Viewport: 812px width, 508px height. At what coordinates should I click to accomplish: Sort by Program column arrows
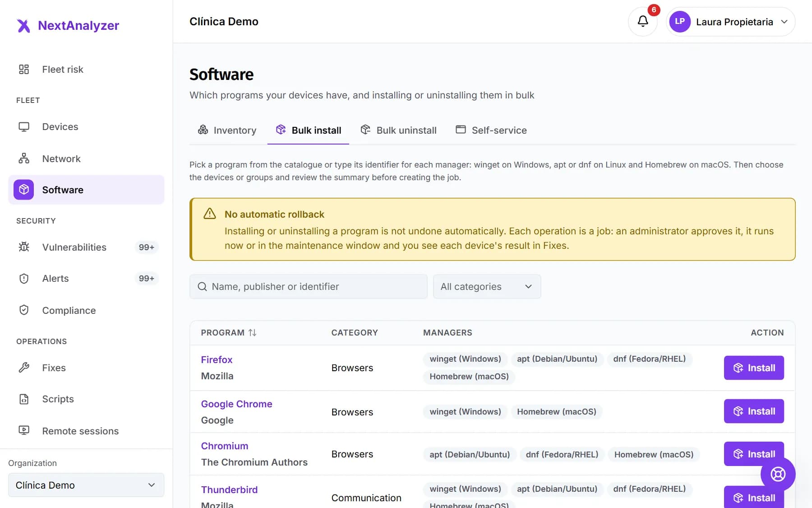253,333
